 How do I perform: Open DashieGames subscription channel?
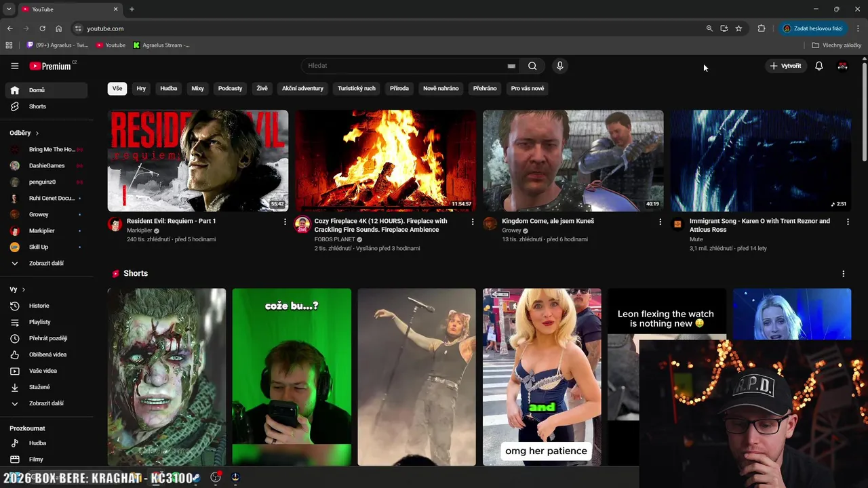[x=47, y=165]
